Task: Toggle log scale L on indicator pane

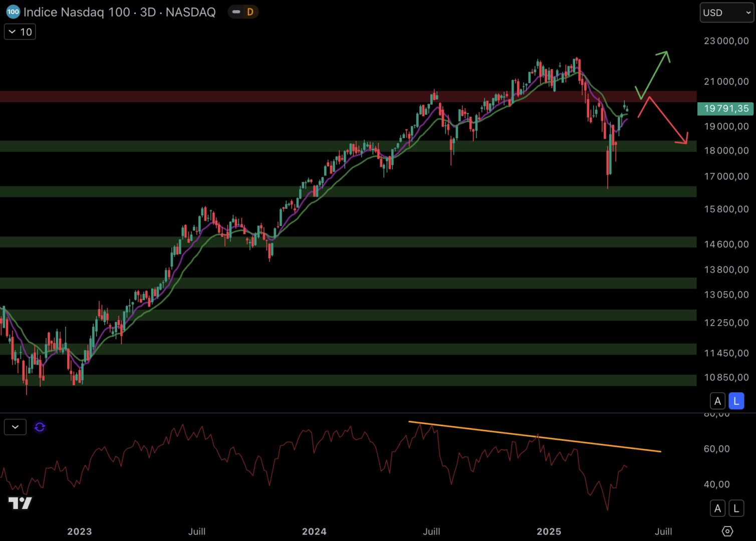Action: click(x=736, y=508)
